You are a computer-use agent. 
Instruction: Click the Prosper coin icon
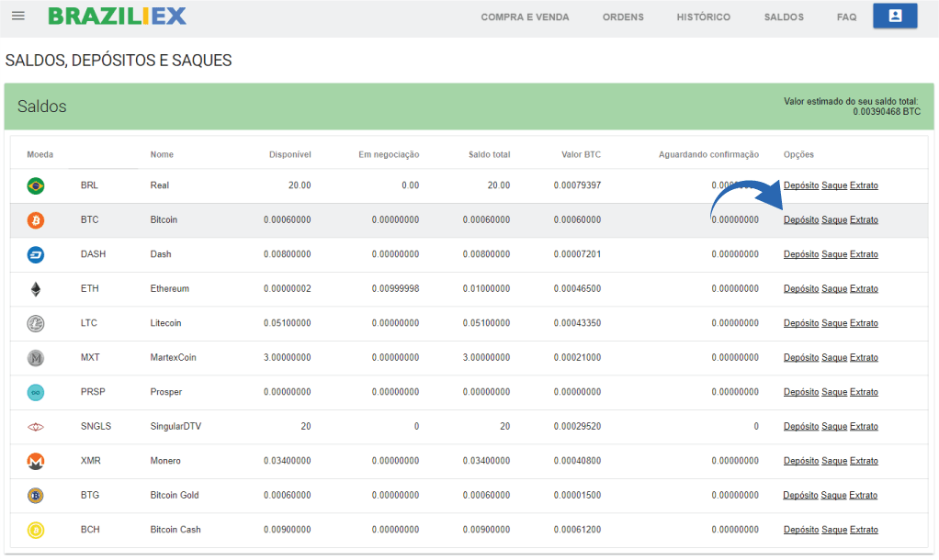(x=36, y=392)
